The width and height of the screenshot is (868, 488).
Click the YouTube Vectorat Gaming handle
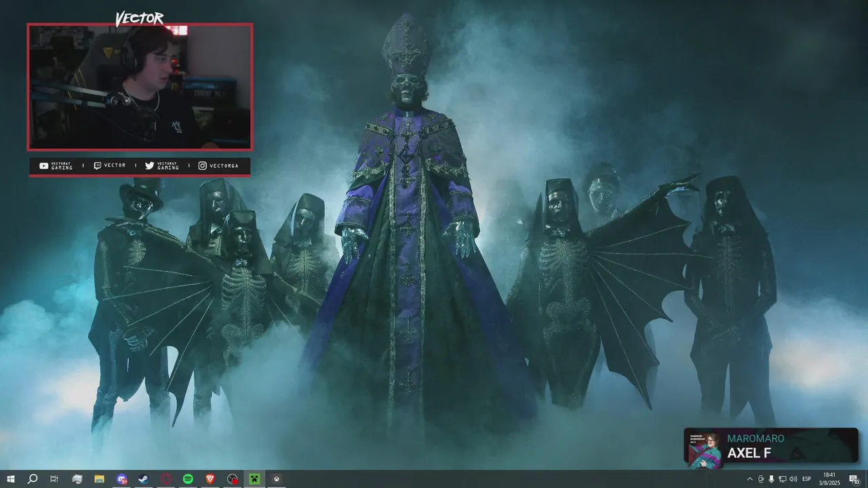[56, 165]
